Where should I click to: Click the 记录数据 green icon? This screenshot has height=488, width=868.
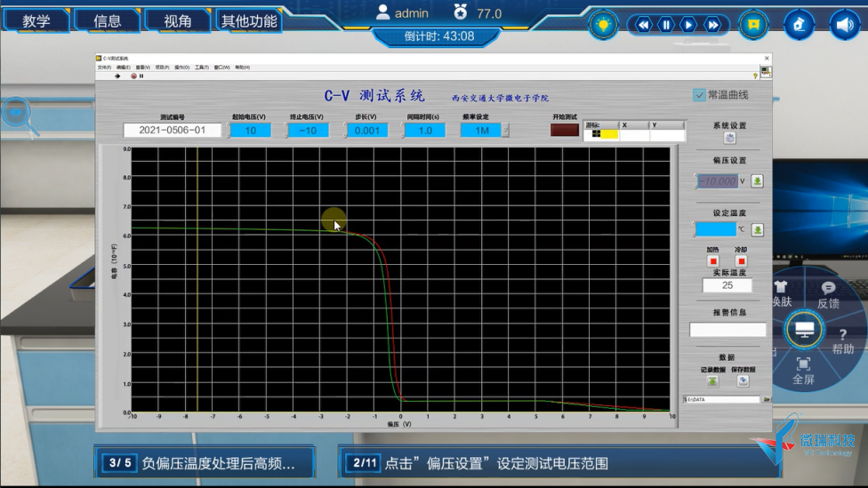click(x=712, y=381)
